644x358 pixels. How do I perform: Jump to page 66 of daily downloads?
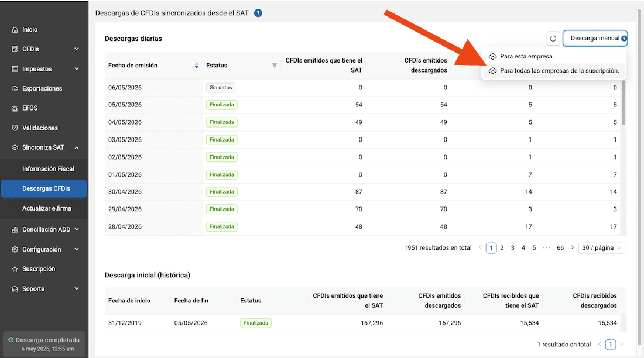[560, 248]
